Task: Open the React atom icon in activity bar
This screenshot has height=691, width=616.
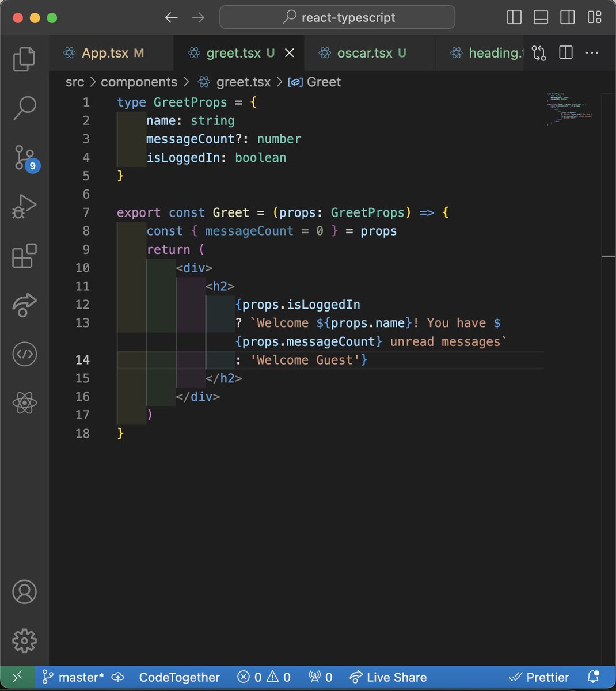Action: click(x=24, y=403)
